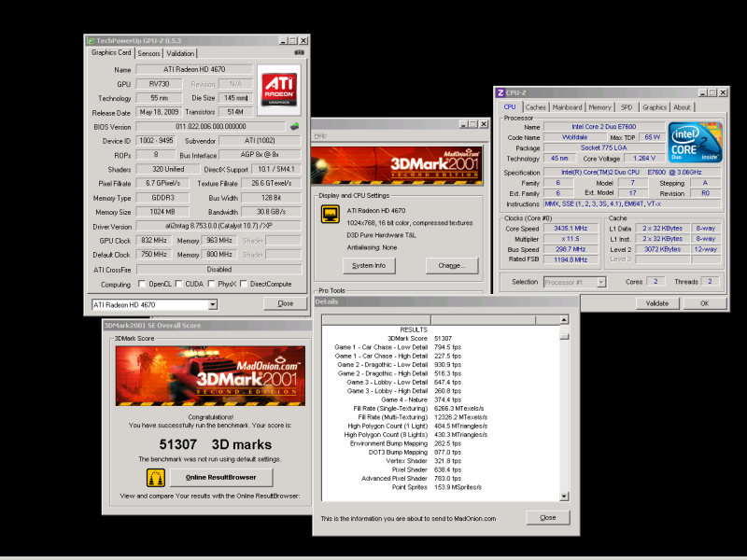The height and width of the screenshot is (560, 747).
Task: Toggle the CUDA checkbox
Action: point(178,284)
